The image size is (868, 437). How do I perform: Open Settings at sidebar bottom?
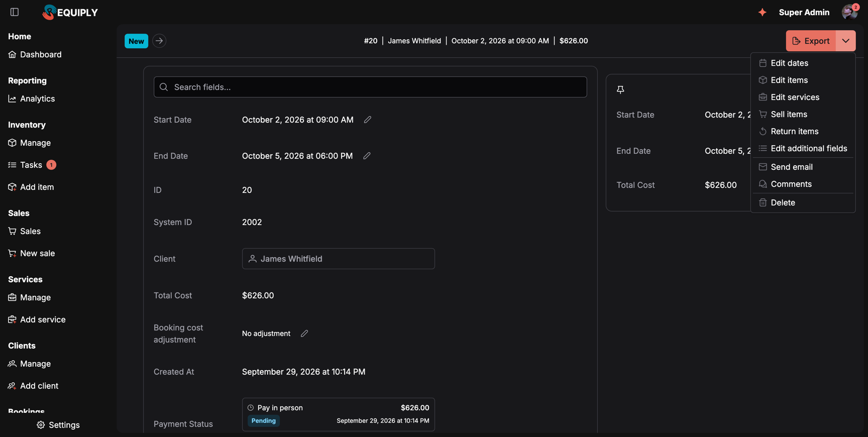(58, 425)
